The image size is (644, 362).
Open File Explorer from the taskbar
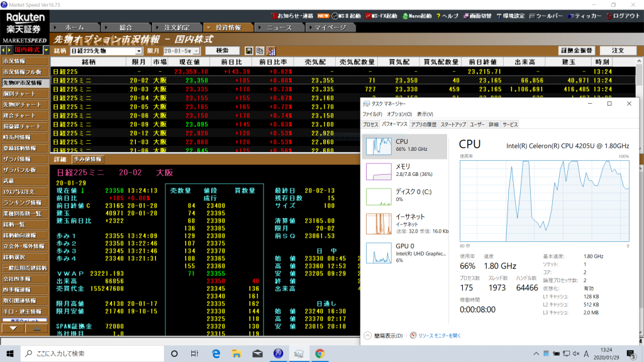(x=236, y=353)
